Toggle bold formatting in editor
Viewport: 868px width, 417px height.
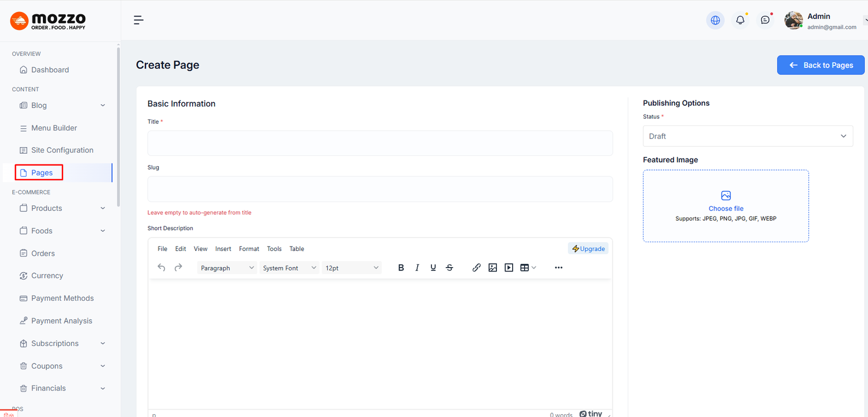pyautogui.click(x=401, y=268)
